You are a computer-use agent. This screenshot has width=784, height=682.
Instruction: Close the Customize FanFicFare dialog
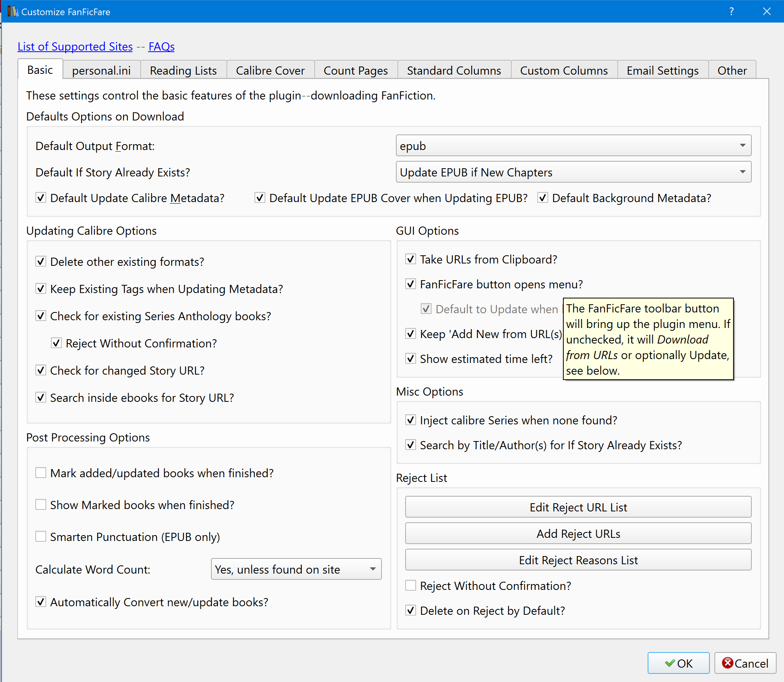click(x=767, y=12)
